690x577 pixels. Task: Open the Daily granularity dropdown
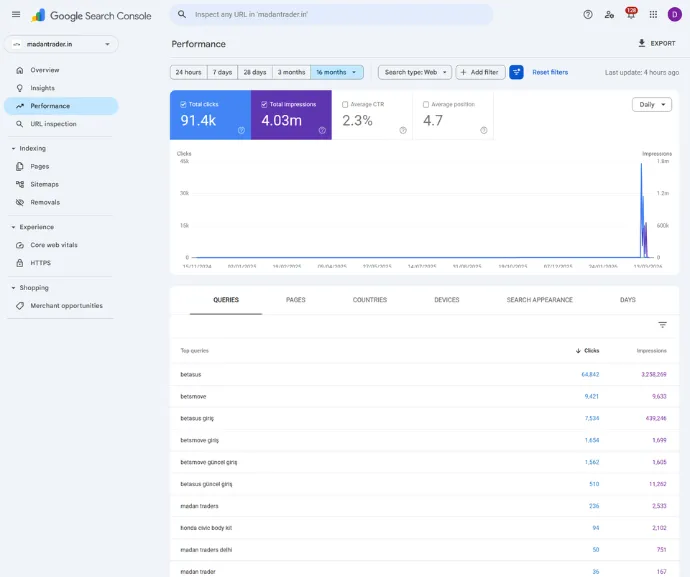(652, 104)
